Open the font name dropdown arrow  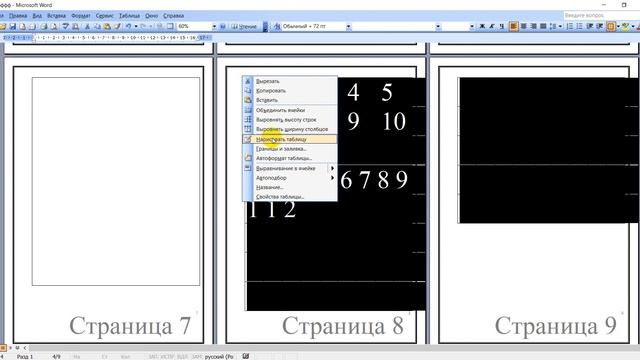coord(438,27)
